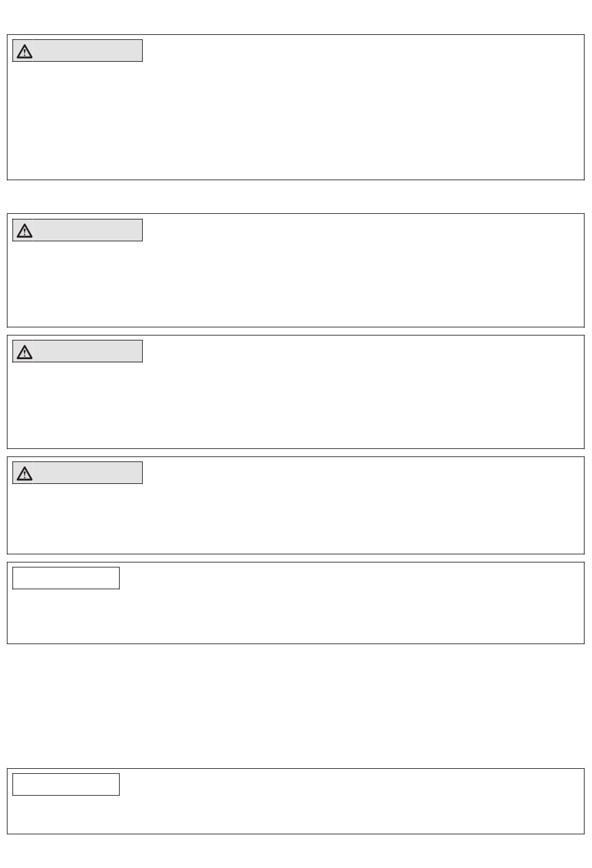Click the grey label bar in the topmost frame
The height and width of the screenshot is (868, 592).
pyautogui.click(x=78, y=51)
